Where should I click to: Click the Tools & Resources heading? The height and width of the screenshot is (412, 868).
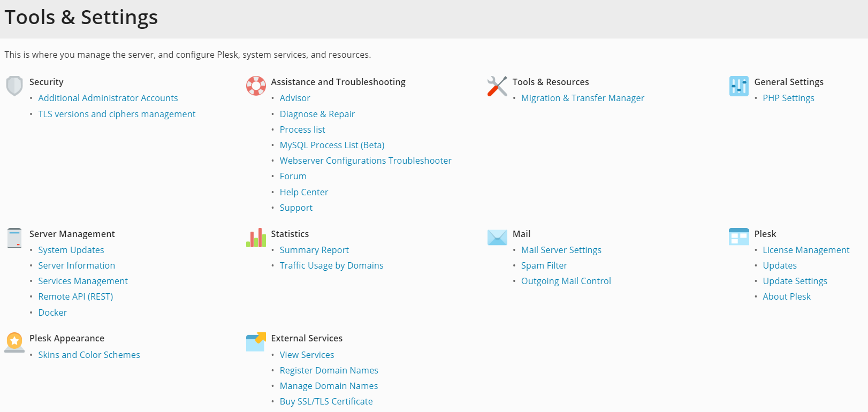pyautogui.click(x=551, y=82)
